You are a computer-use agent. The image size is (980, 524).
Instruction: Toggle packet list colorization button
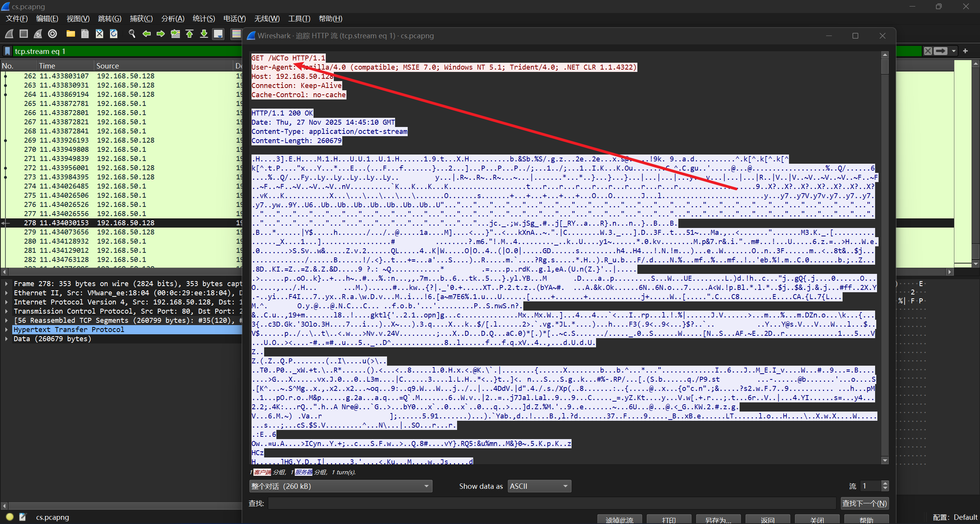pyautogui.click(x=236, y=34)
